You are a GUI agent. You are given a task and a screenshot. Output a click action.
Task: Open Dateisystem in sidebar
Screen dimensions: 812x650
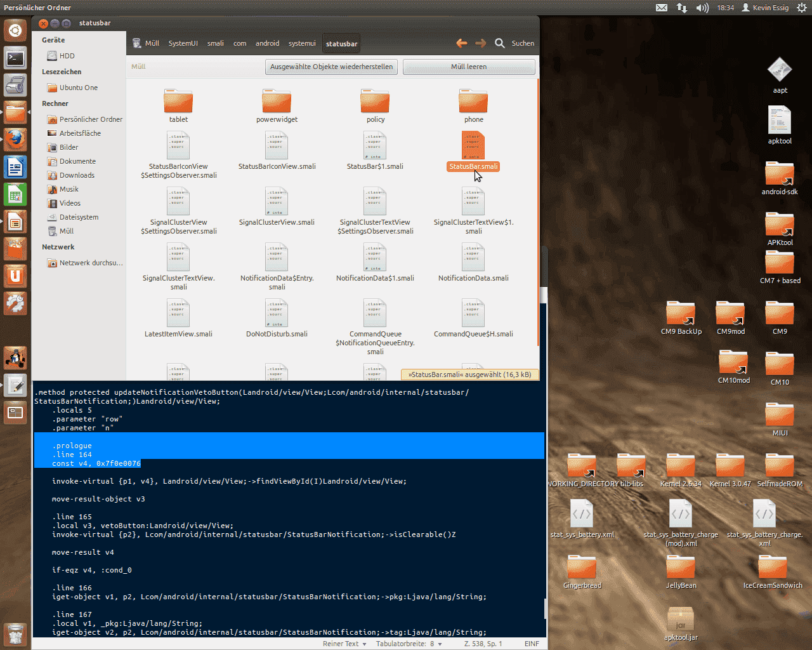[72, 217]
